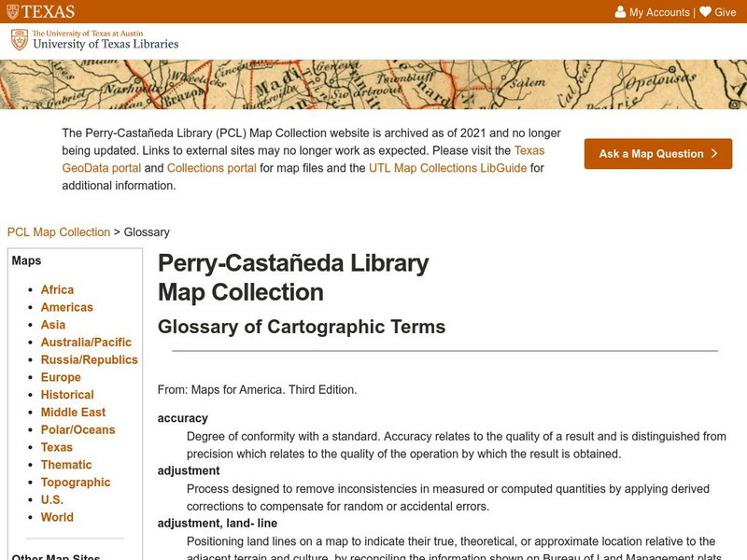This screenshot has height=560, width=747.
Task: Open Texas maps sidebar link
Action: pyautogui.click(x=57, y=447)
